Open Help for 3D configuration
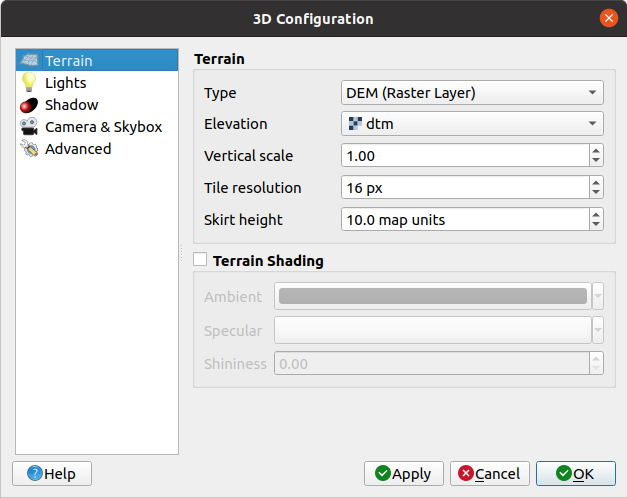 (51, 474)
